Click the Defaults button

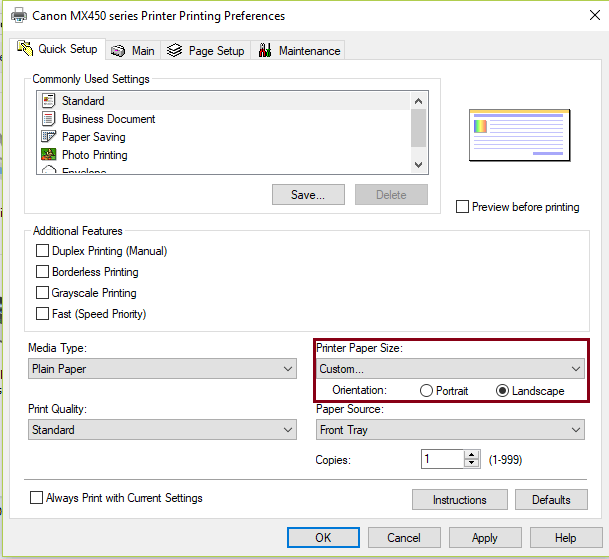click(551, 500)
